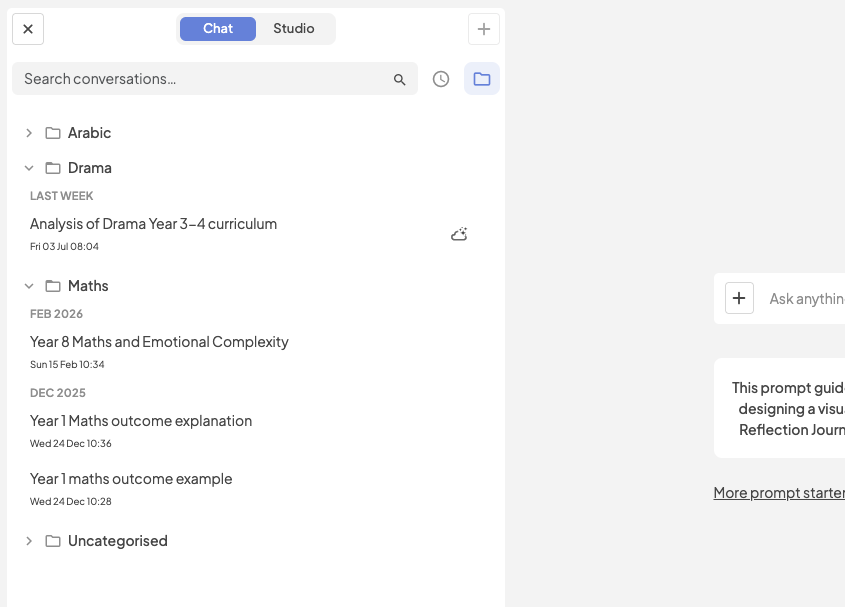Expand the Arabic folder chevron
The height and width of the screenshot is (607, 845).
click(29, 133)
